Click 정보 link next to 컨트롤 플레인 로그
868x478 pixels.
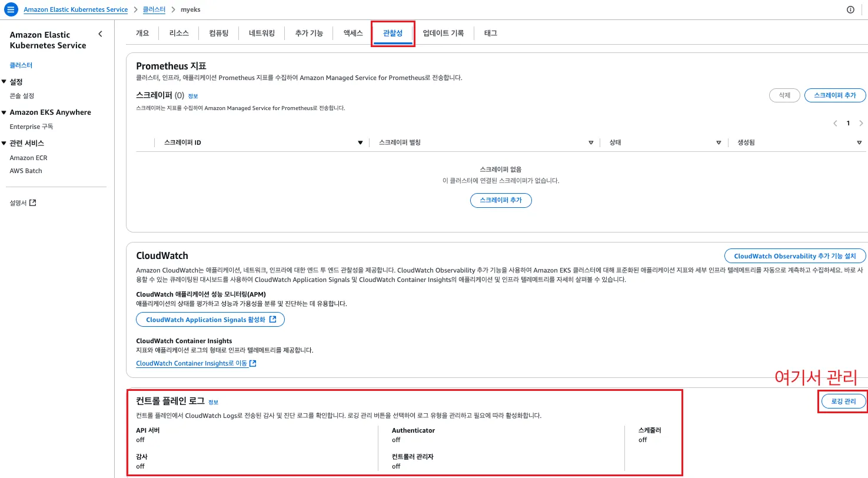click(x=213, y=402)
